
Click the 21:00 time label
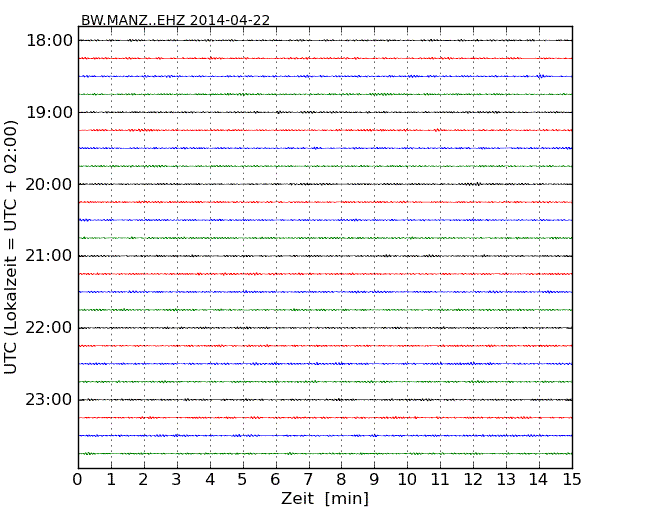coord(49,256)
